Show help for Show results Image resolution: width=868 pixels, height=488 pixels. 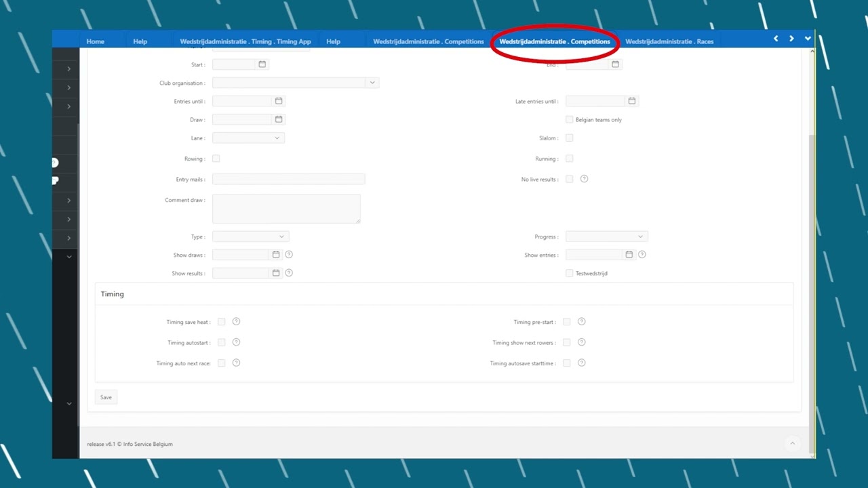(289, 273)
